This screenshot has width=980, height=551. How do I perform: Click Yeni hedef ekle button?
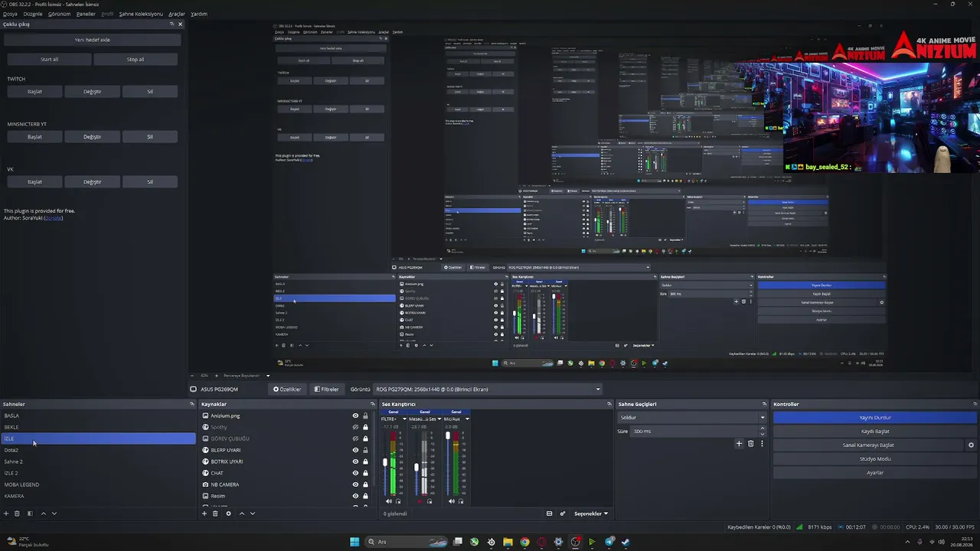coord(92,40)
